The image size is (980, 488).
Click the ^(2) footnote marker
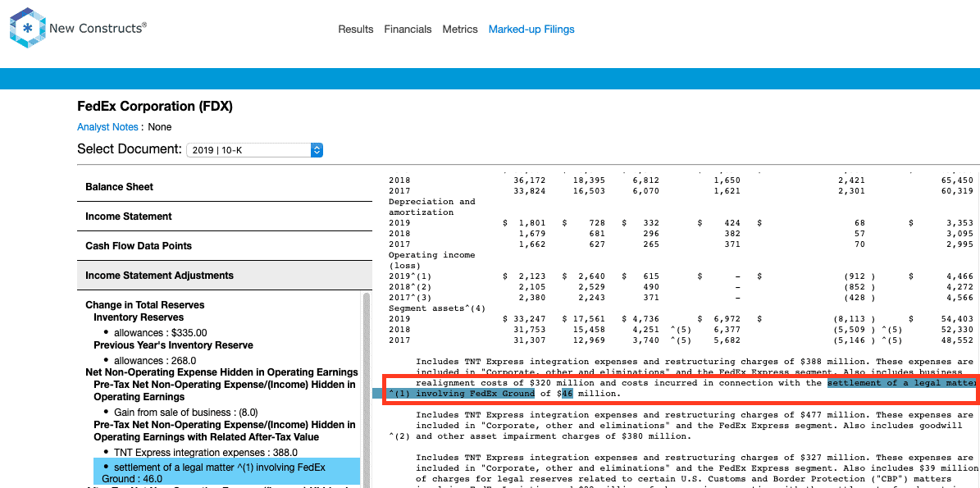(x=399, y=436)
